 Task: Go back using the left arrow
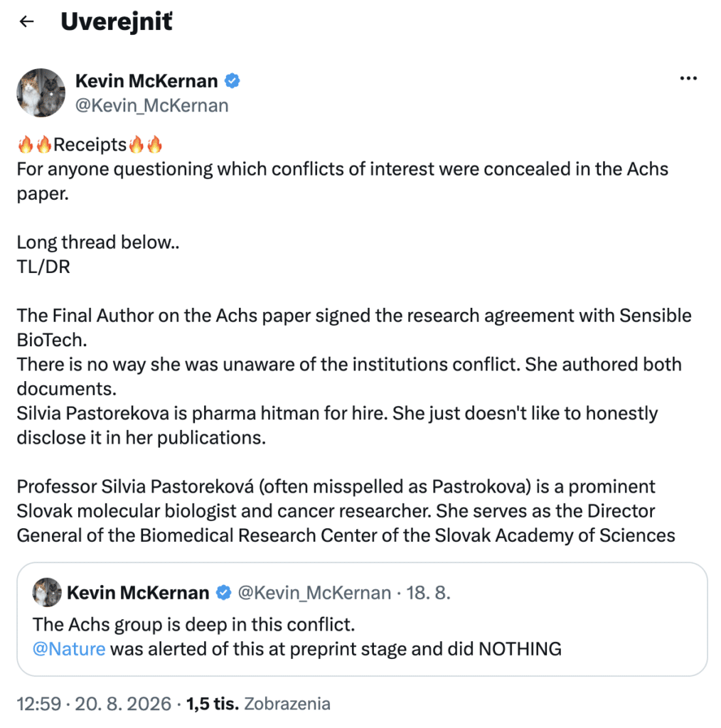27,21
